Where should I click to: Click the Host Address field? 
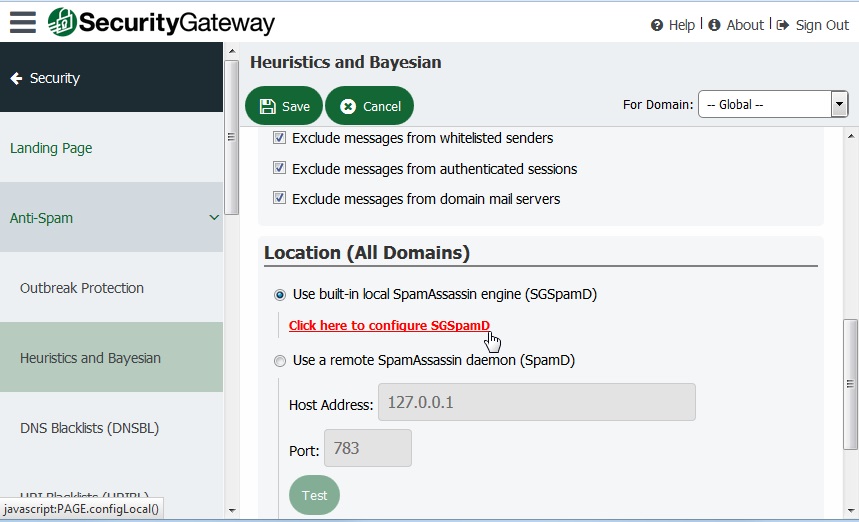pyautogui.click(x=537, y=403)
